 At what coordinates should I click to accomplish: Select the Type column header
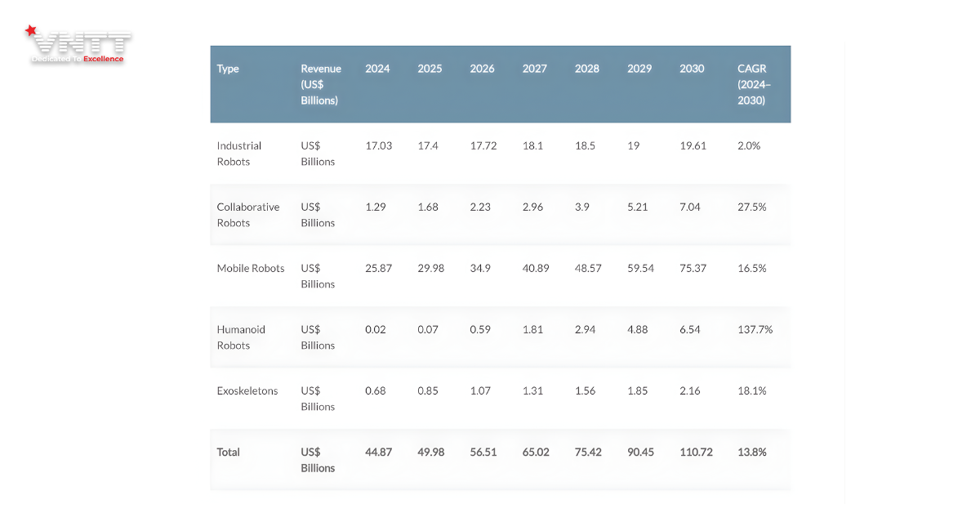(x=228, y=69)
